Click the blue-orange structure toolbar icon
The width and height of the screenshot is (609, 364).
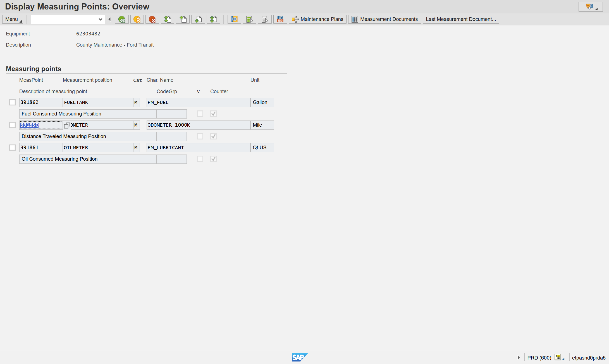(234, 19)
